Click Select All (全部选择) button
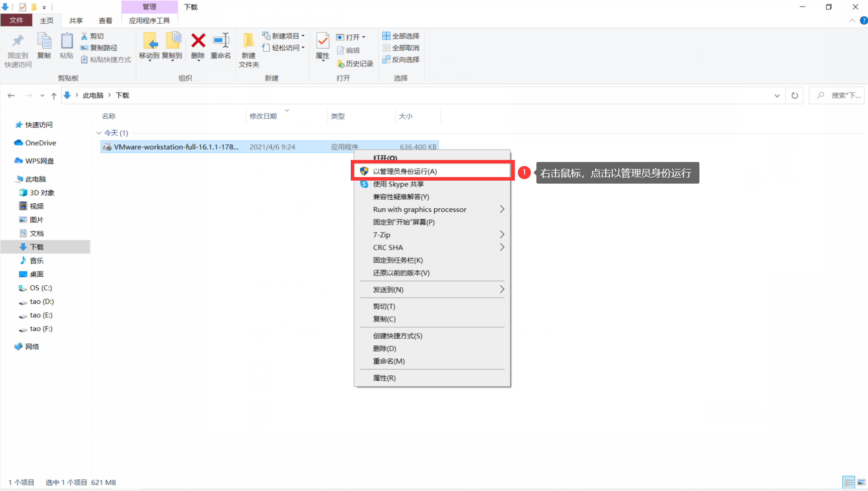The height and width of the screenshot is (491, 868). click(x=401, y=36)
